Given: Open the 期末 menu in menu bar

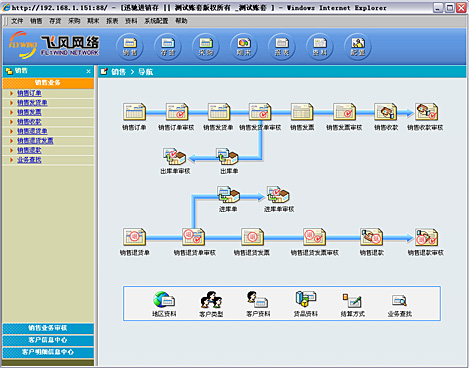Looking at the screenshot, I should click(x=93, y=21).
